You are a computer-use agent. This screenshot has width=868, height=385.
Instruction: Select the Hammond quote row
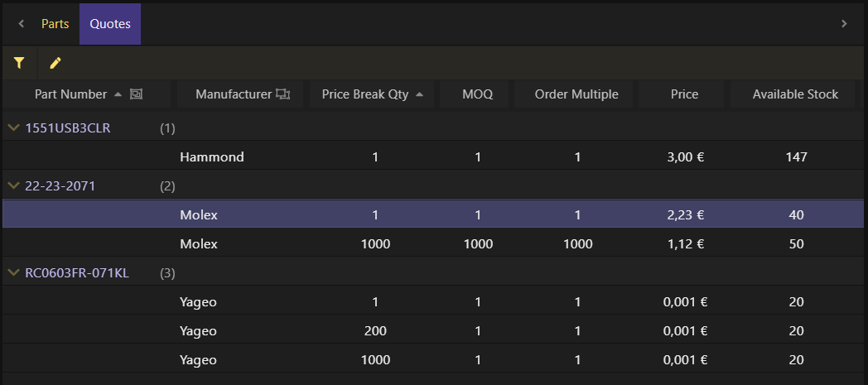[433, 157]
